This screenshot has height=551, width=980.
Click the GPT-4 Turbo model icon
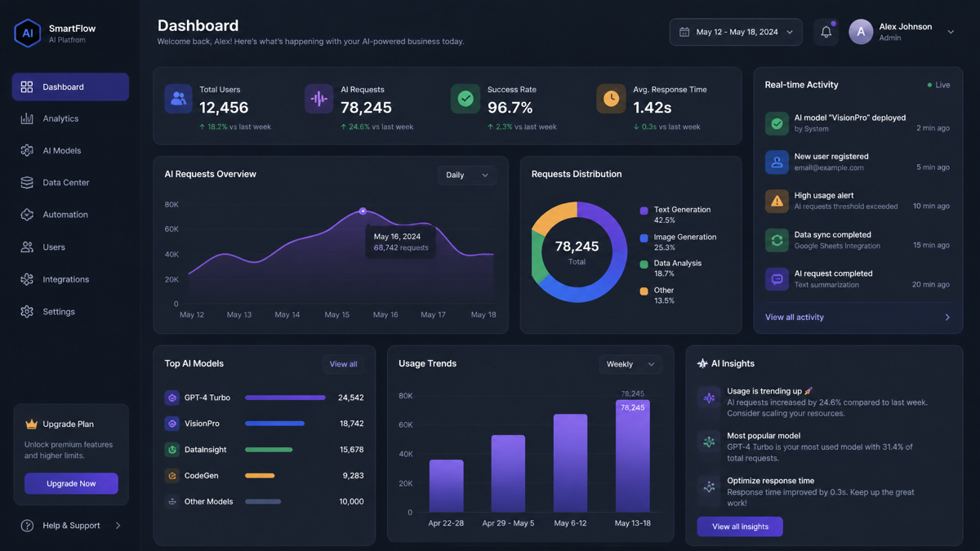point(171,398)
